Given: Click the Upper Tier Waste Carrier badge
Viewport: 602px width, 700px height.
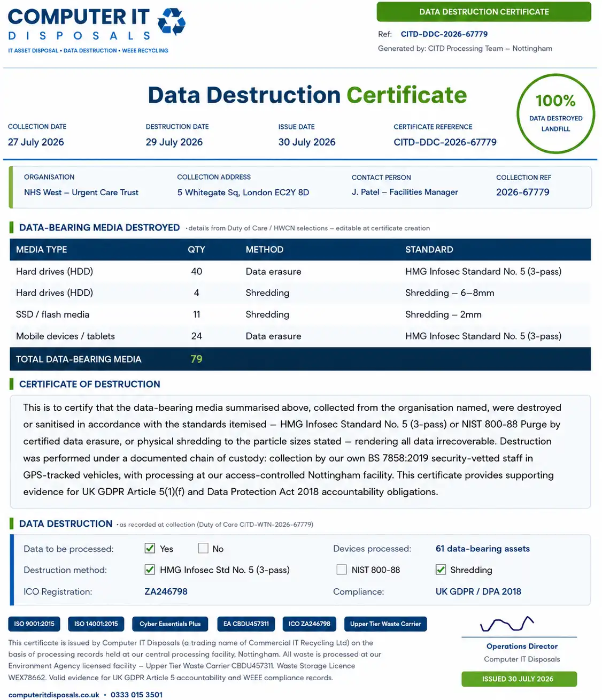Looking at the screenshot, I should 385,624.
